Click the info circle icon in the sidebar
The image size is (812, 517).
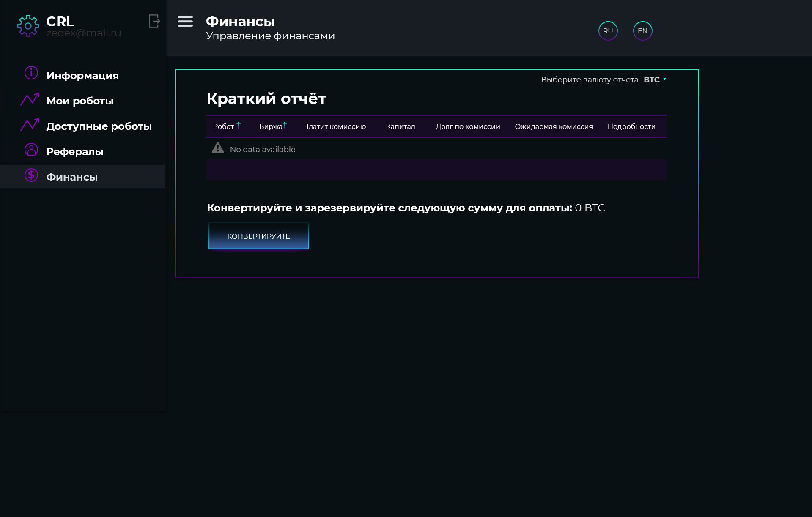coord(31,73)
